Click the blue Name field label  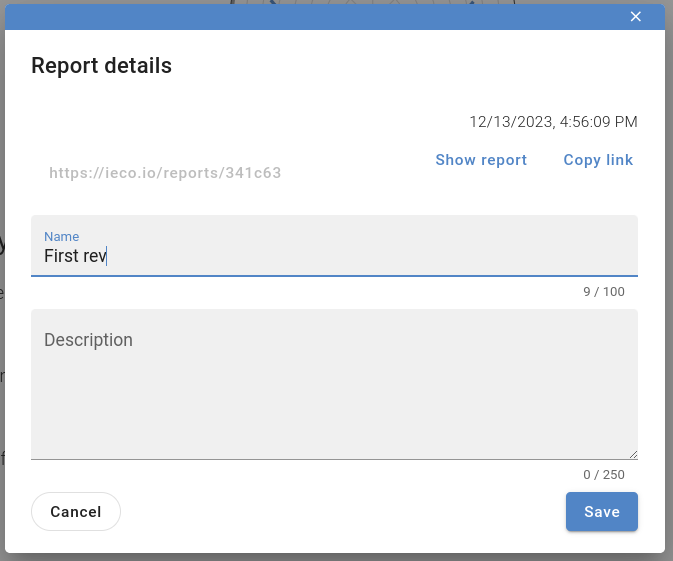[61, 237]
